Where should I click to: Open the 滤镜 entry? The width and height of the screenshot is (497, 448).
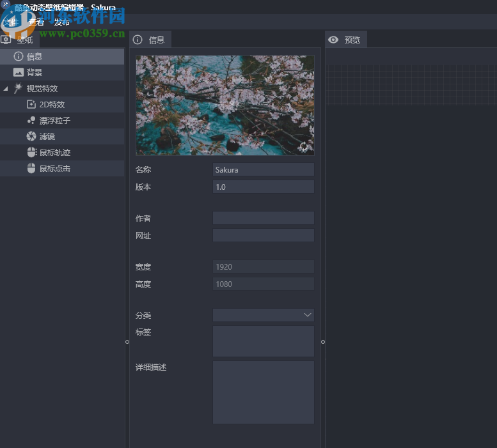62,137
